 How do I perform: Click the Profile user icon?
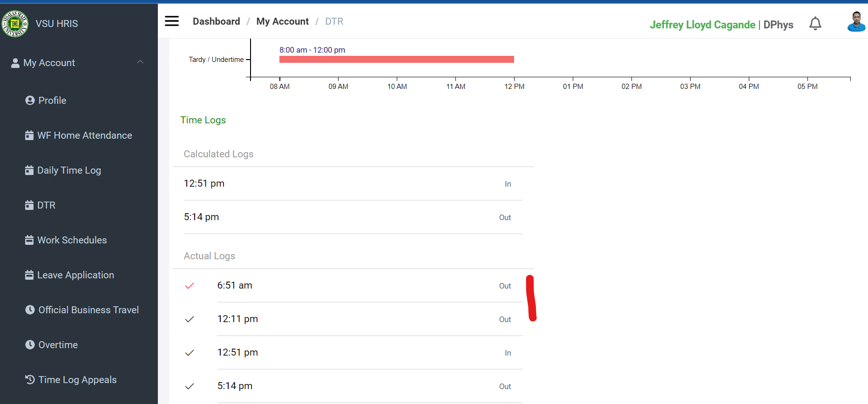tap(30, 101)
